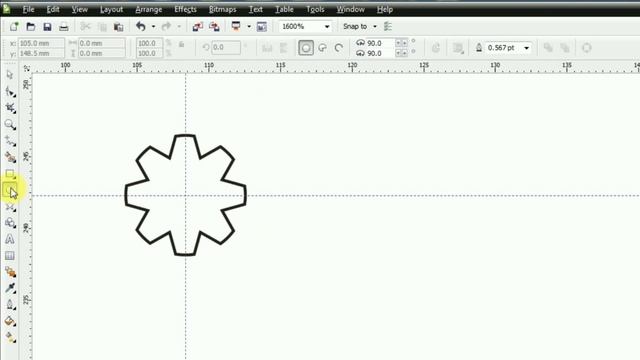Select the Shape edit tool

[x=10, y=92]
